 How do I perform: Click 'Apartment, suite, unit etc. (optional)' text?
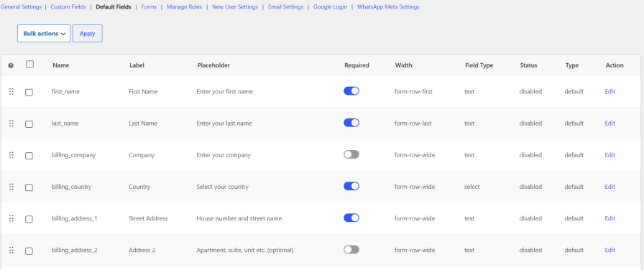pos(245,250)
